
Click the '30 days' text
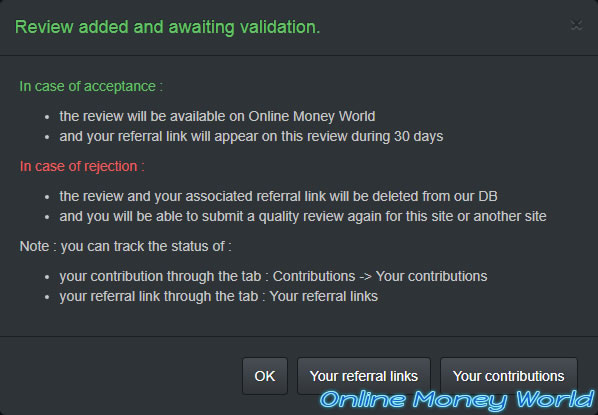pyautogui.click(x=418, y=136)
